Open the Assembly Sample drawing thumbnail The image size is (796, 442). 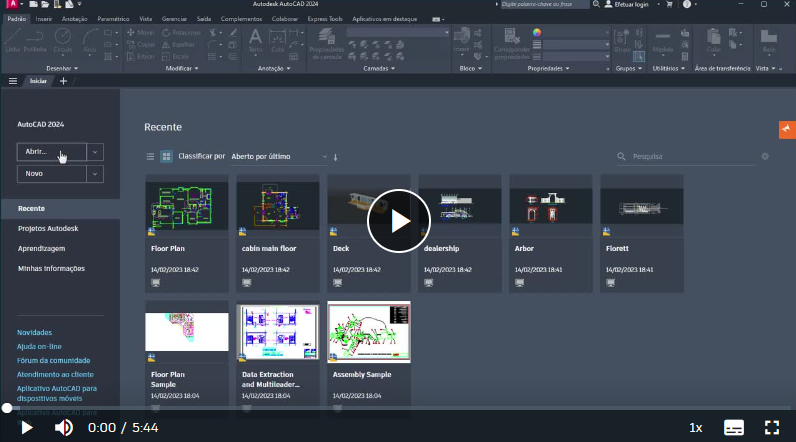click(369, 332)
